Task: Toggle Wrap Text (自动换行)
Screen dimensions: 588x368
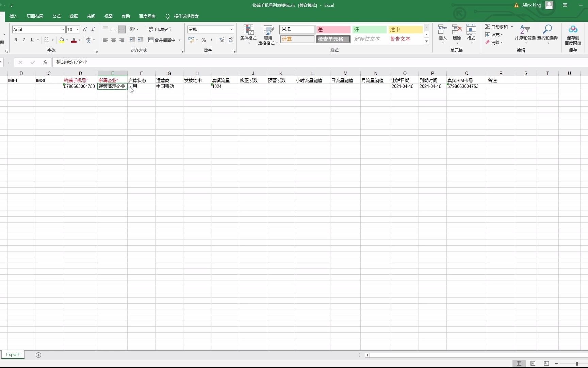Action: click(160, 30)
